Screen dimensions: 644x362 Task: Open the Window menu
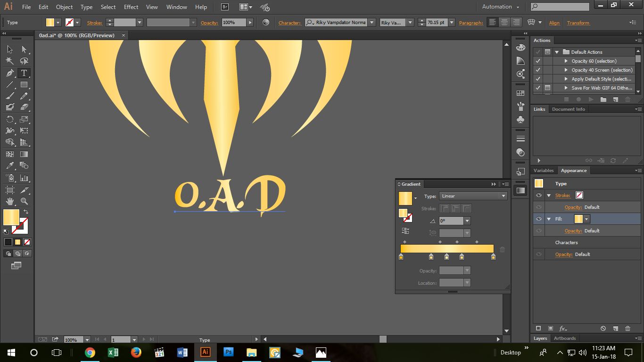pos(177,7)
